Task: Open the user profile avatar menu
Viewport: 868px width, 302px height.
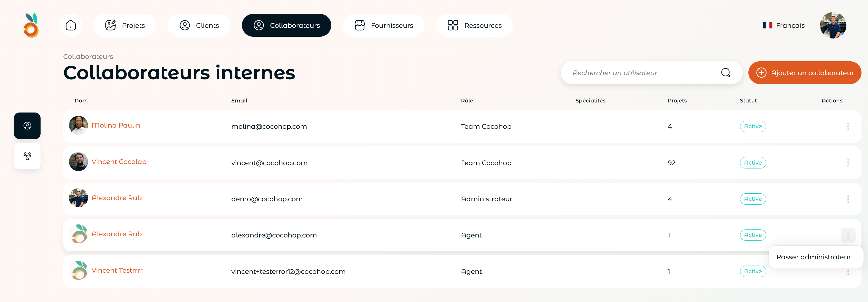Action: pyautogui.click(x=833, y=25)
